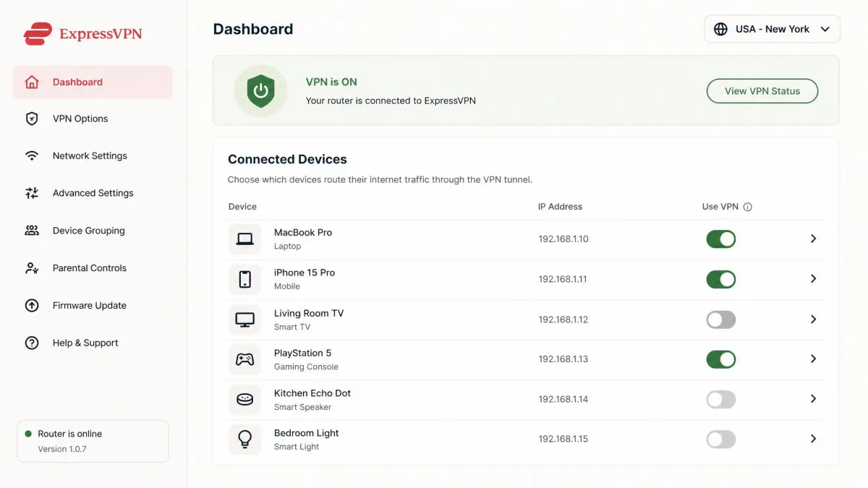Disable VPN for MacBook Pro
The width and height of the screenshot is (868, 488).
tap(721, 239)
